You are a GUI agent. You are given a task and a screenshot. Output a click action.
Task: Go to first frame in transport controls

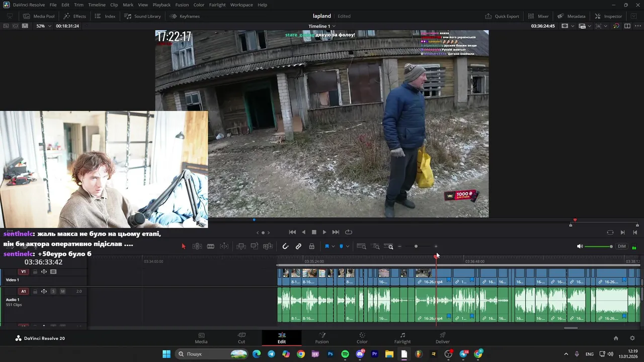pyautogui.click(x=292, y=232)
